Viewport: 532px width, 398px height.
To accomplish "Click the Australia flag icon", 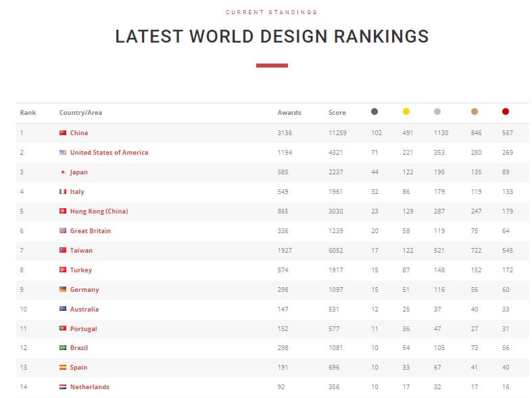I will pyautogui.click(x=63, y=309).
